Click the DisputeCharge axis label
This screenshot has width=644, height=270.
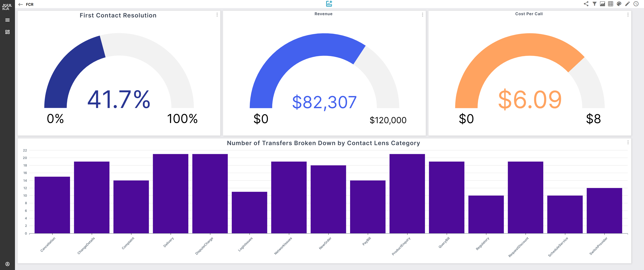pos(204,246)
